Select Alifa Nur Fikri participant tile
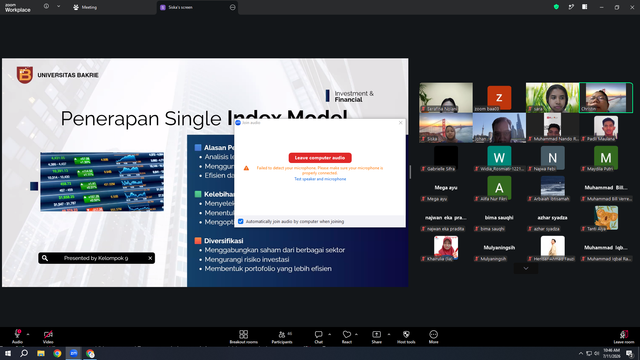This screenshot has height=360, width=640. [499, 188]
